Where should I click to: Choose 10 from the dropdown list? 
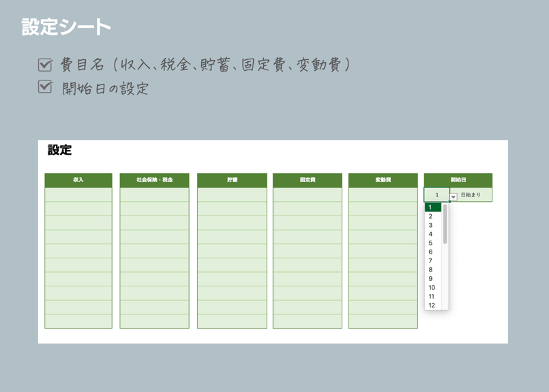432,288
